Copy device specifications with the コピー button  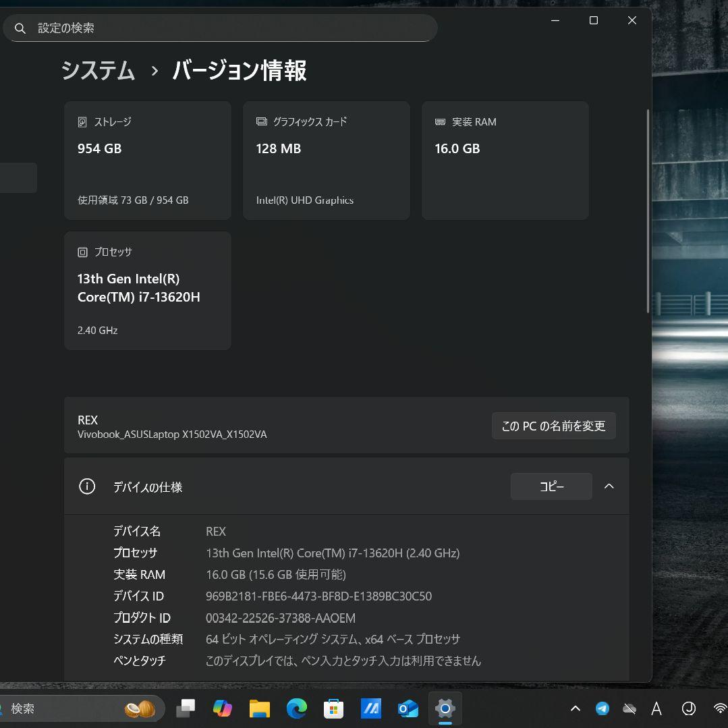pos(551,486)
